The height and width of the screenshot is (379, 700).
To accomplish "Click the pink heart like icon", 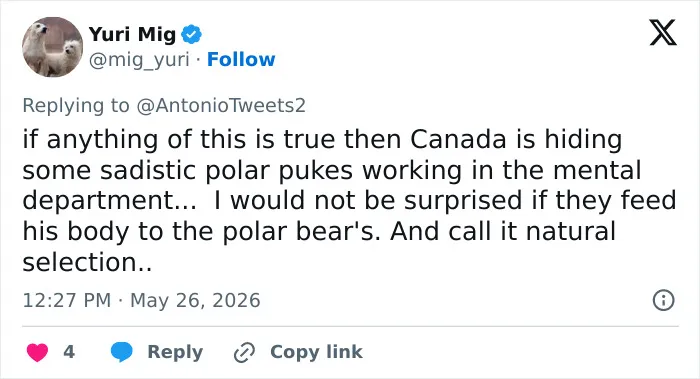I will click(38, 352).
